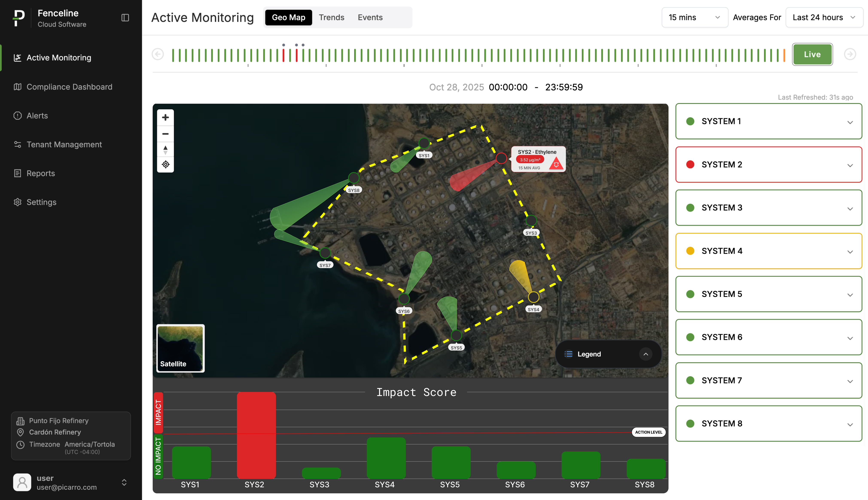Click the SYS4 yellow sensor marker

(533, 297)
